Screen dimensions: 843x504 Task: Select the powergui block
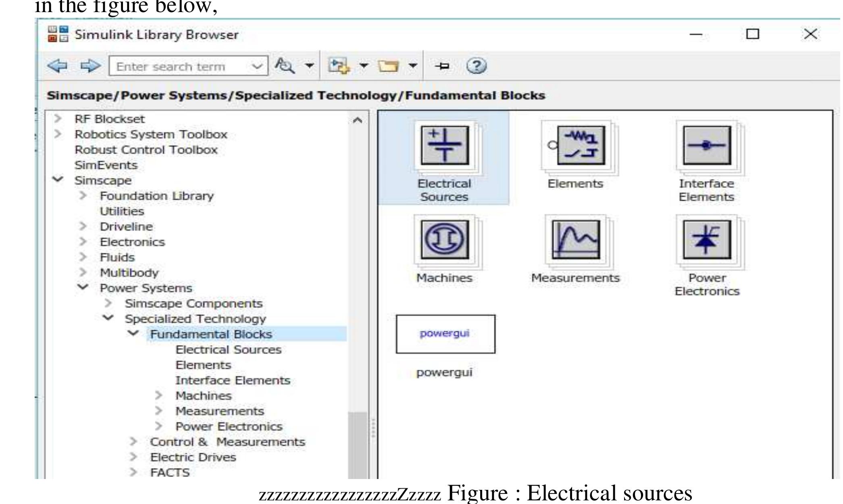click(445, 334)
